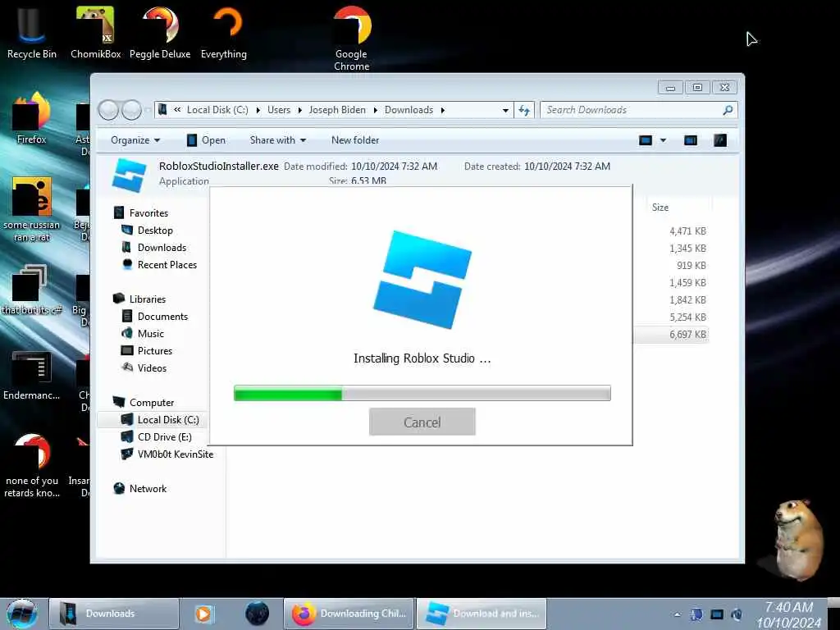Image resolution: width=840 pixels, height=630 pixels.
Task: Launch Peggle Deluxe from the desktop
Action: [x=160, y=33]
